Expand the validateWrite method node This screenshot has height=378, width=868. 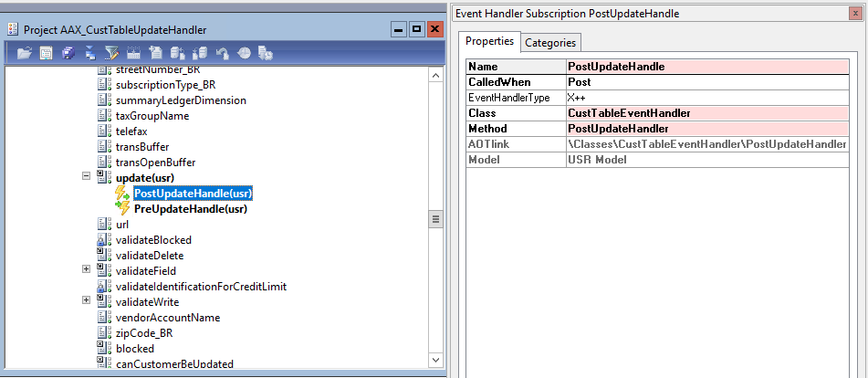coord(87,301)
